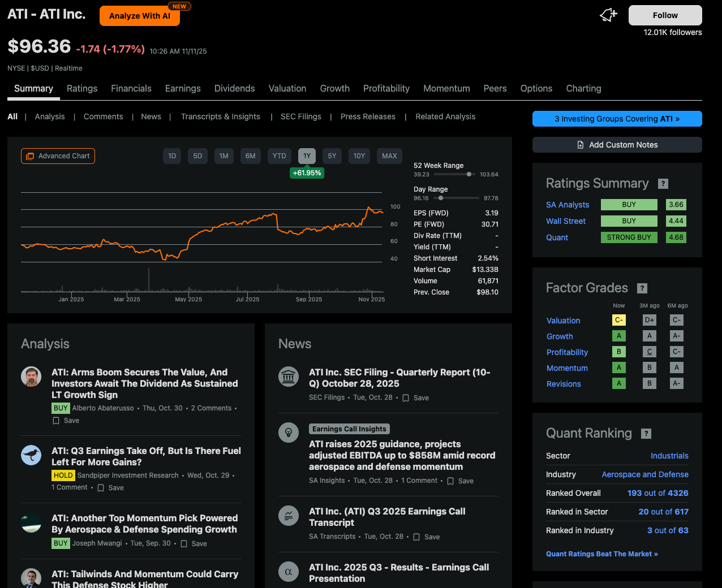722x588 pixels.
Task: Switch to the Charting tab
Action: pos(583,89)
